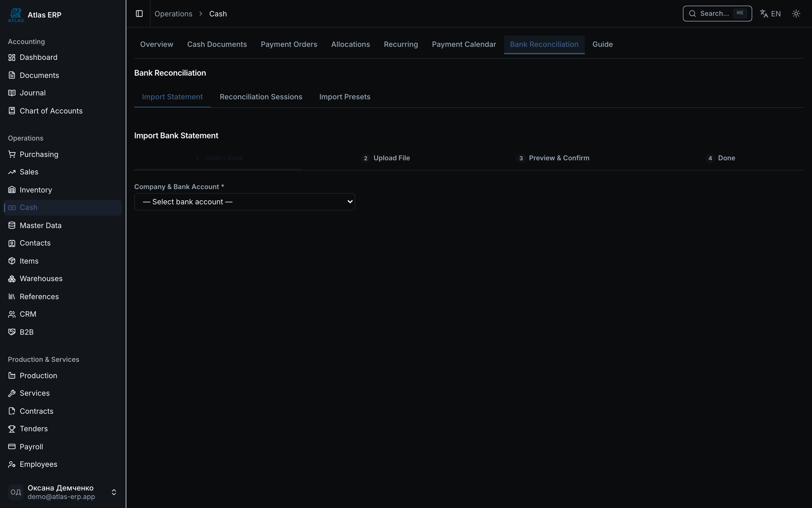Click the Preview & Confirm step
812x508 pixels.
[553, 158]
